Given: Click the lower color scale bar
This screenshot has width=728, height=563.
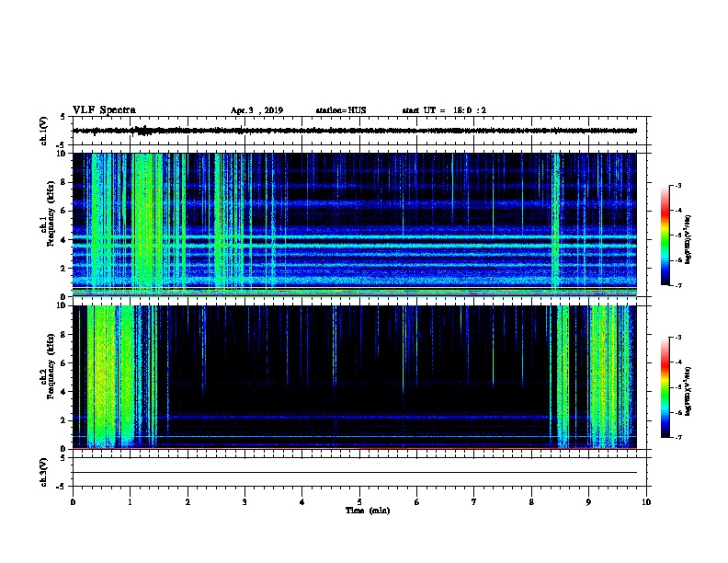Looking at the screenshot, I should [x=665, y=387].
